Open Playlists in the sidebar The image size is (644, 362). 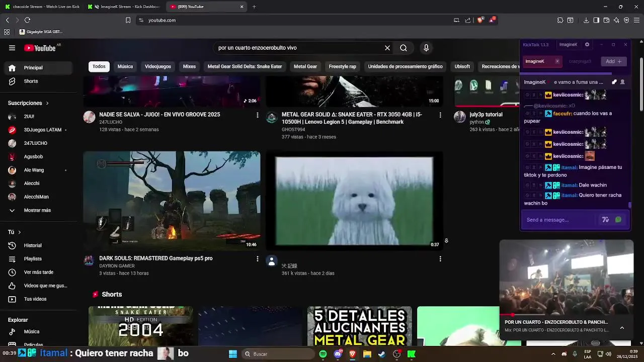[38, 259]
